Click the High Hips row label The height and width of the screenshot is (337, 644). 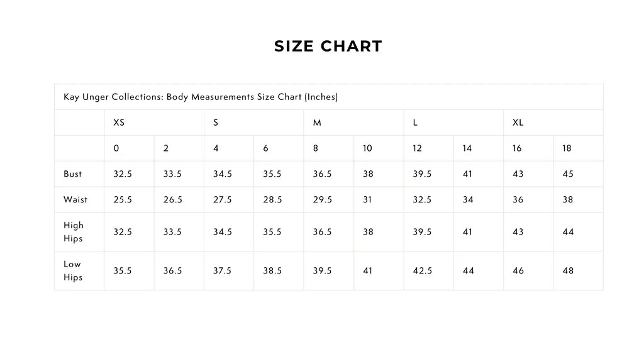(x=74, y=232)
